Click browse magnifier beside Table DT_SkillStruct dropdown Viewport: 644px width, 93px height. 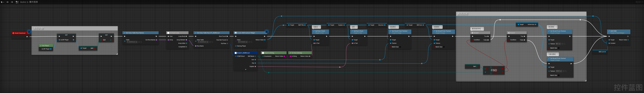142,42
